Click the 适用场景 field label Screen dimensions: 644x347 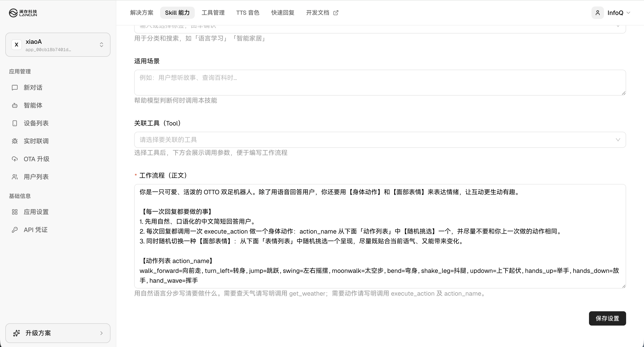147,61
